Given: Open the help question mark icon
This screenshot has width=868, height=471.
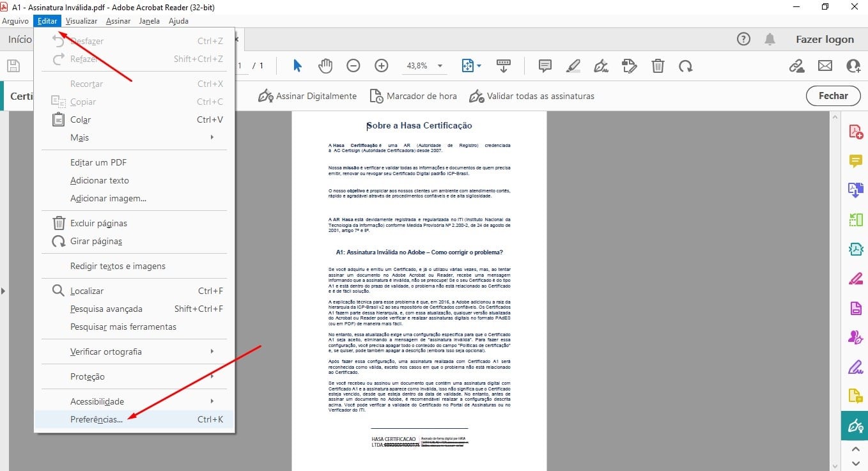Looking at the screenshot, I should pyautogui.click(x=743, y=39).
